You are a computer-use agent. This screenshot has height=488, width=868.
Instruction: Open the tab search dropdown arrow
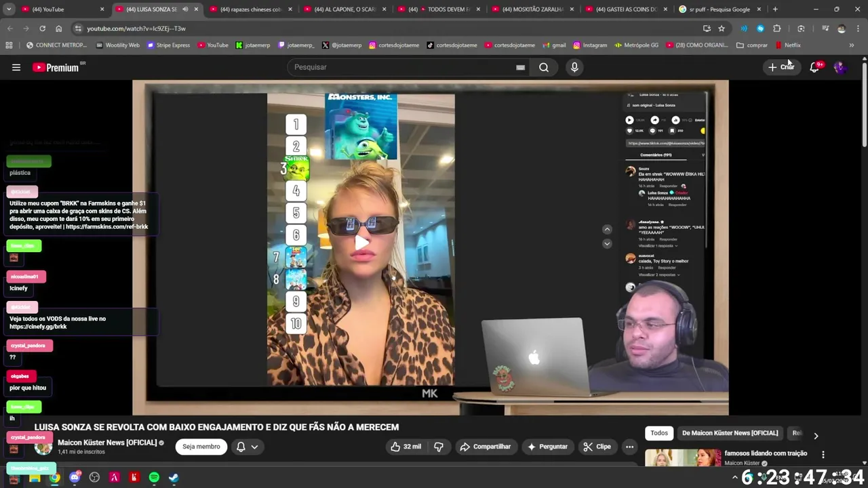coord(8,9)
